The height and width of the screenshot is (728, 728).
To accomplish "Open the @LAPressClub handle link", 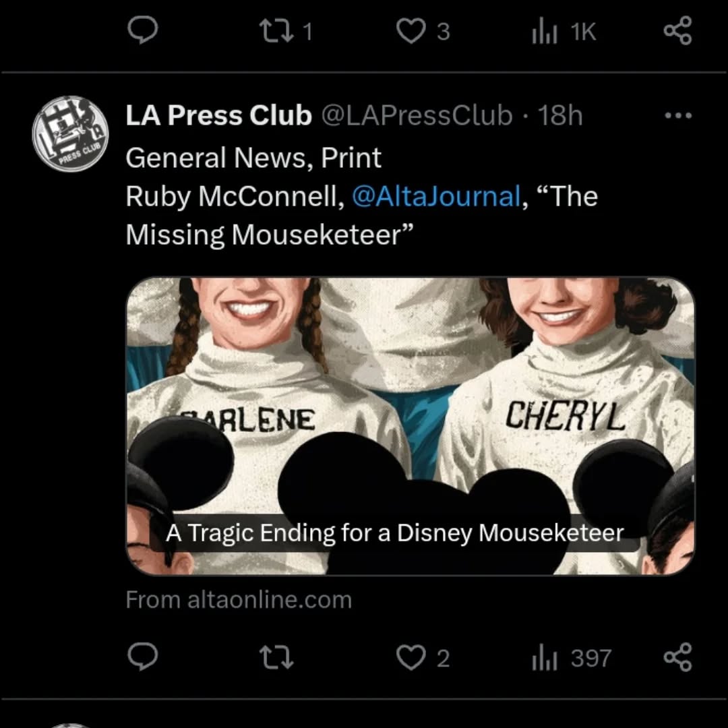I will tap(416, 116).
